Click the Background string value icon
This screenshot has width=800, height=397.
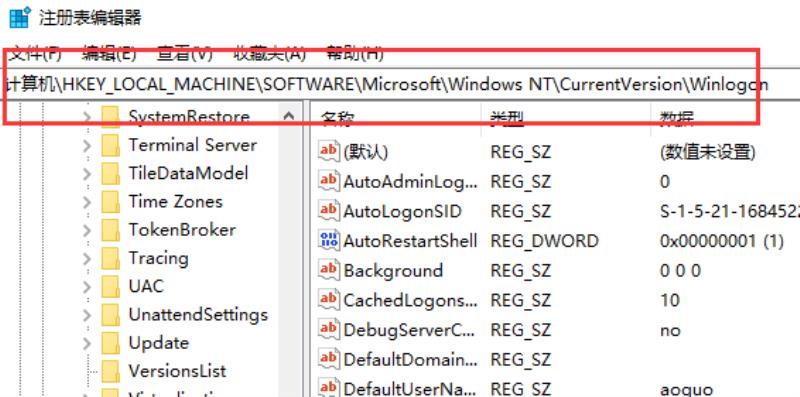point(329,269)
